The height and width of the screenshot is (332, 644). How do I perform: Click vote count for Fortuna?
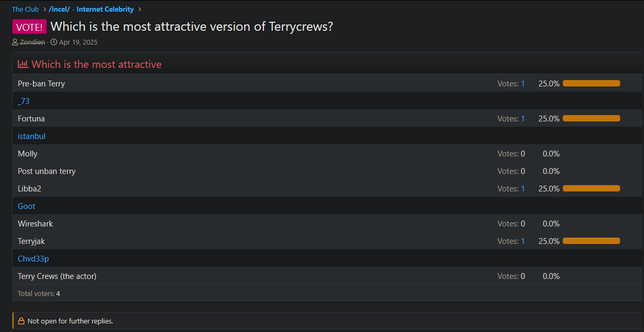522,119
